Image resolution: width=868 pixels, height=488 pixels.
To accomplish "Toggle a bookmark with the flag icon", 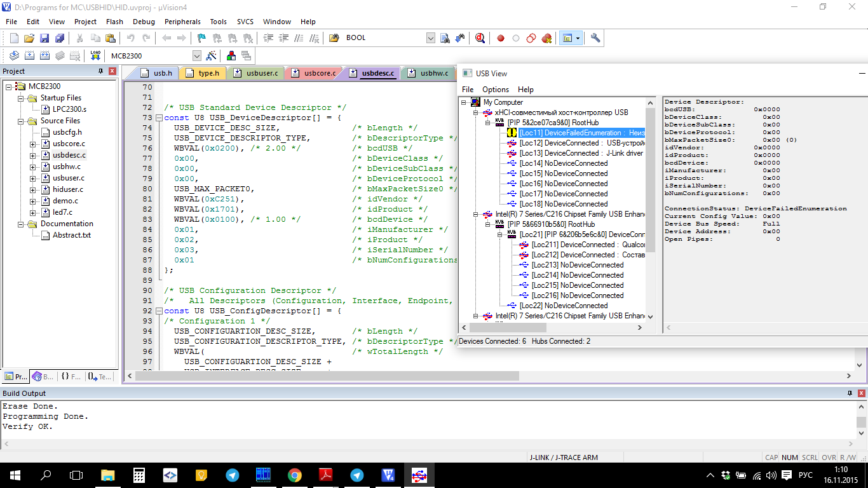I will pos(201,38).
